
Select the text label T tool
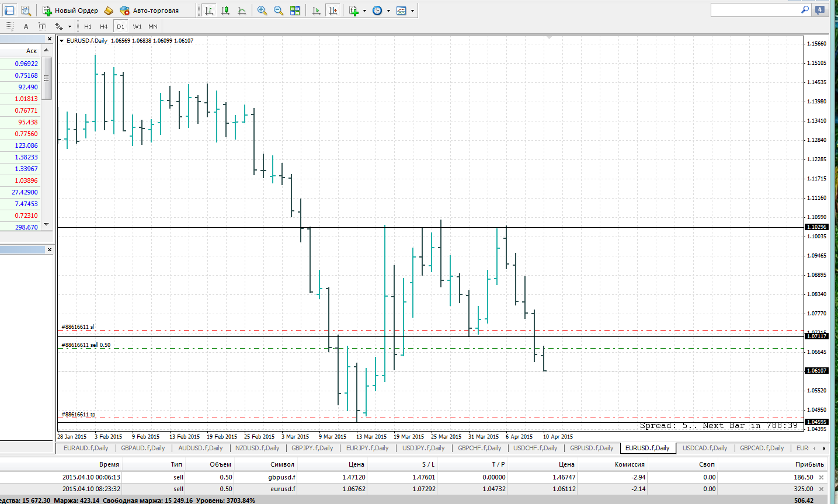tap(42, 26)
